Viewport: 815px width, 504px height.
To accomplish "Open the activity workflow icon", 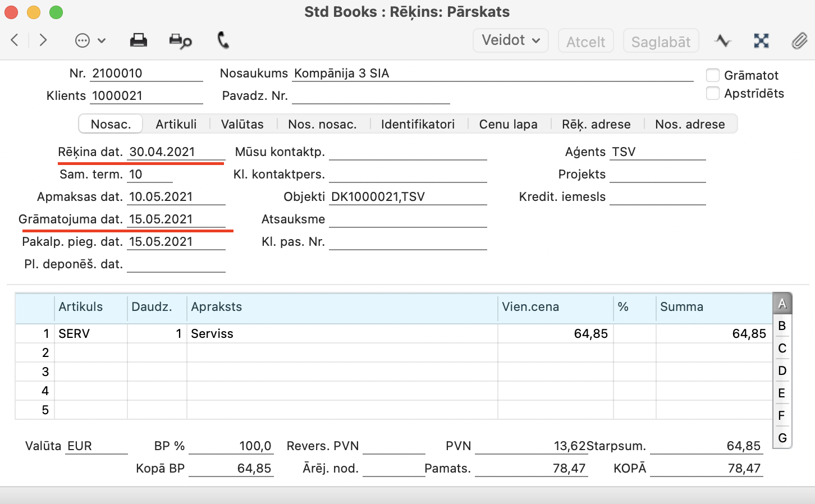I will (x=722, y=40).
